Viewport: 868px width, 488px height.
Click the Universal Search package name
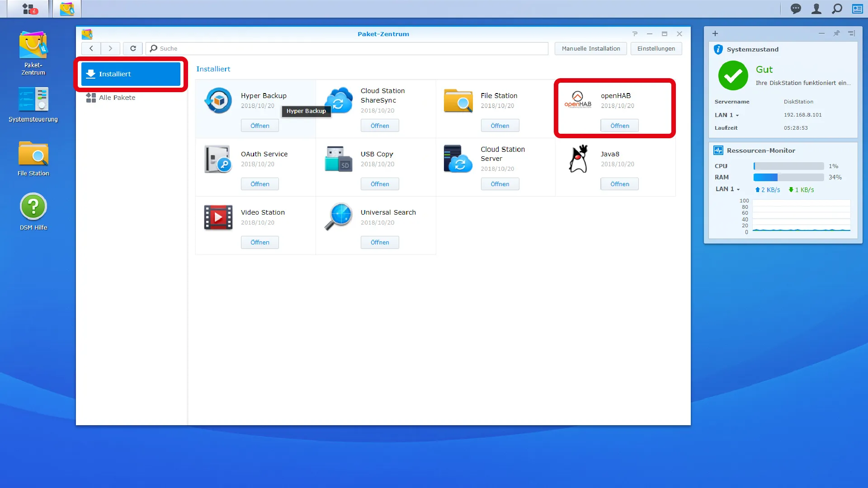click(x=388, y=212)
